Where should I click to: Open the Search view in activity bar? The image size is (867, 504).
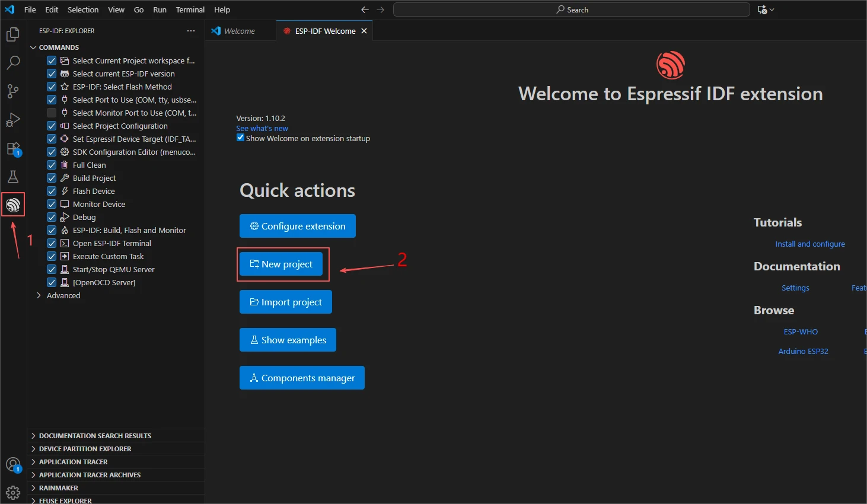click(13, 63)
